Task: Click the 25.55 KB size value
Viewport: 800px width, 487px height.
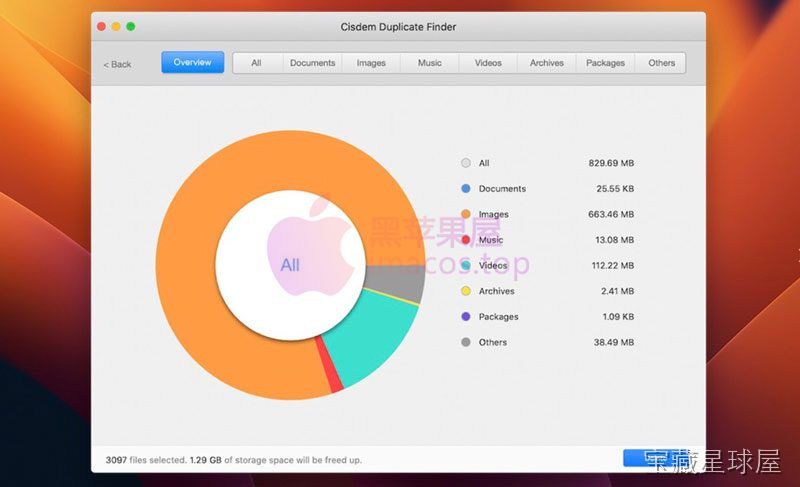Action: (615, 189)
